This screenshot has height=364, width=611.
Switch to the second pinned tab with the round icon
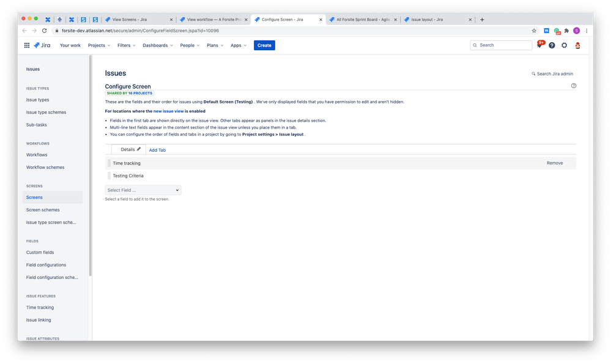coord(59,20)
